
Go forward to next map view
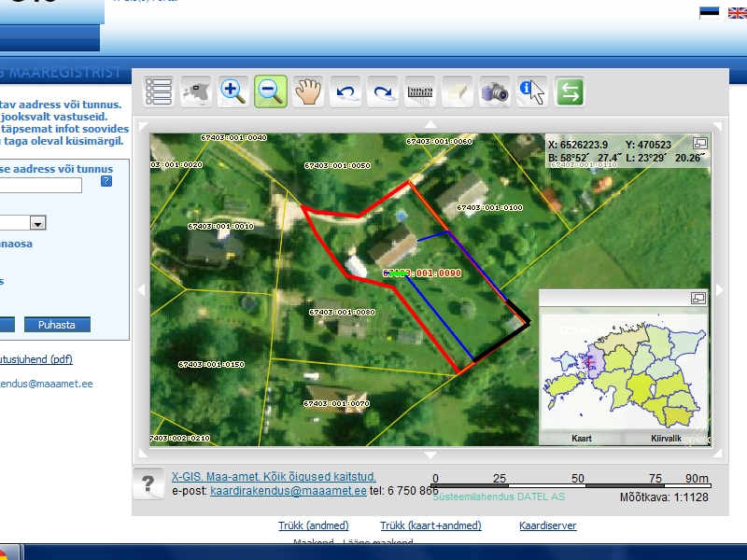(x=383, y=91)
